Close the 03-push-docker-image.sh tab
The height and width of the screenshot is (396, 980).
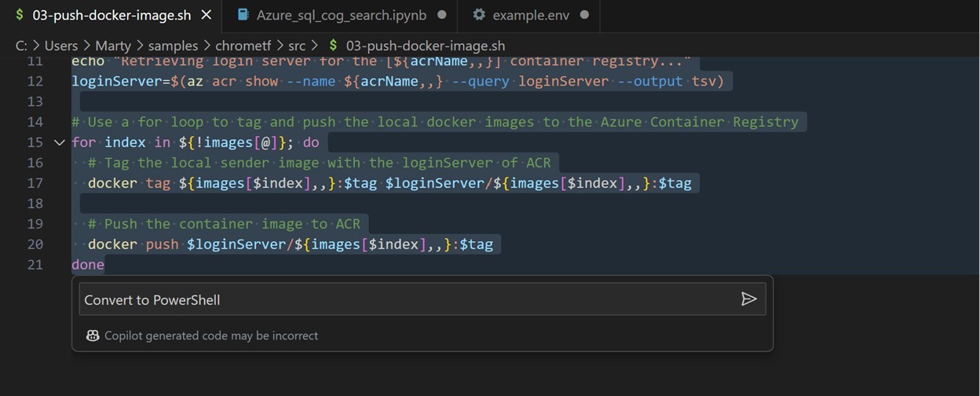click(x=207, y=15)
